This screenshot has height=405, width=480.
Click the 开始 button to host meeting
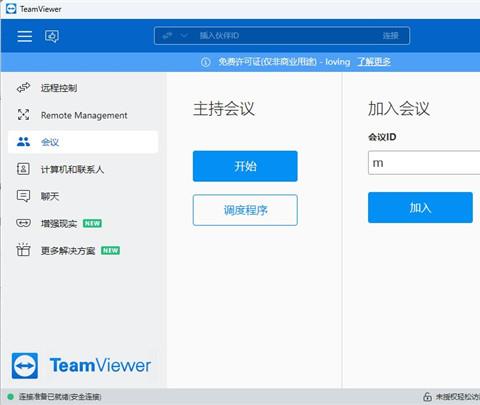click(x=245, y=166)
